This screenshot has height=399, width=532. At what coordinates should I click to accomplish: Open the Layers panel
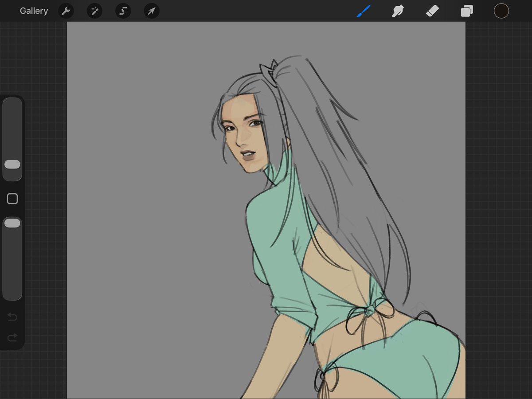click(467, 11)
